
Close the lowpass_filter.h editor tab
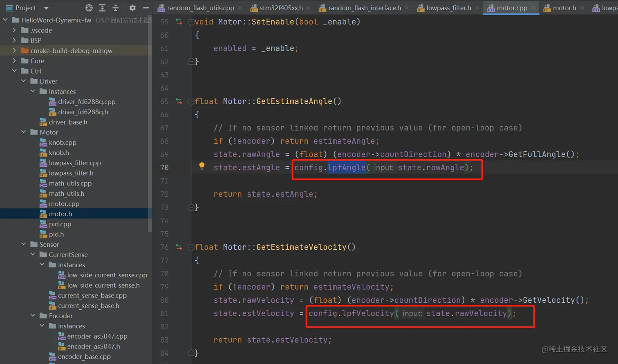(x=477, y=8)
